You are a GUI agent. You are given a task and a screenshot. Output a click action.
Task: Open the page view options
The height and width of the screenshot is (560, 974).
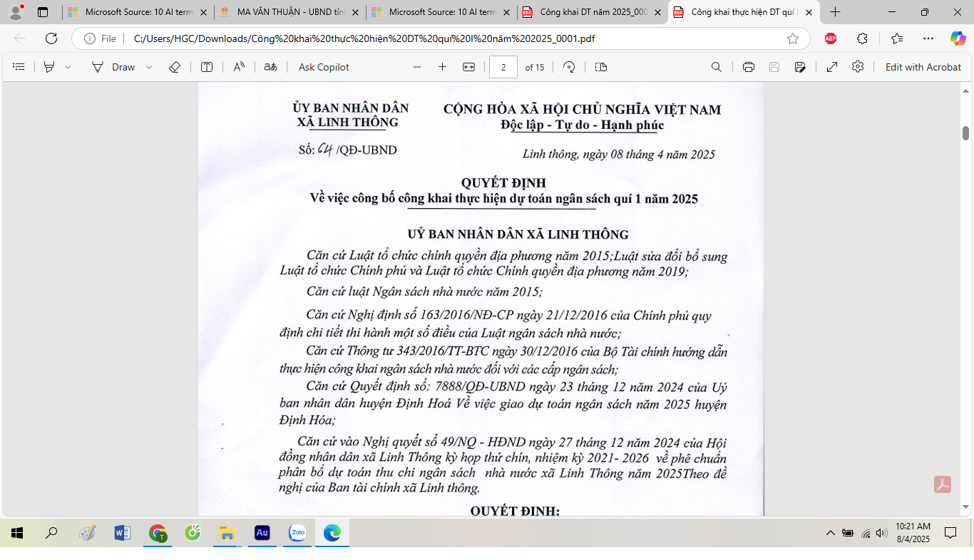[601, 67]
